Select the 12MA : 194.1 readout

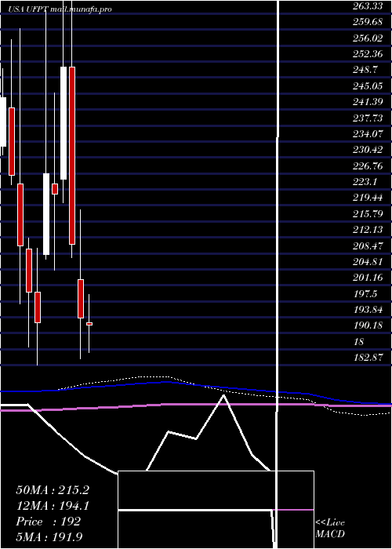[x=53, y=506]
